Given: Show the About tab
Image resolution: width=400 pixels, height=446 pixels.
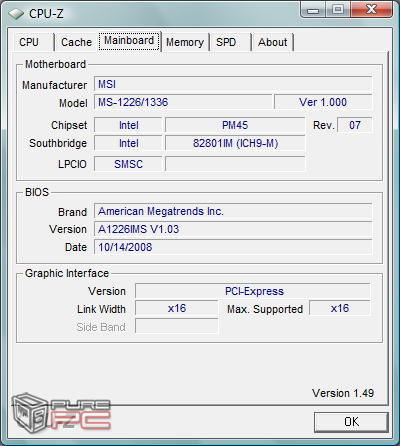Looking at the screenshot, I should (x=273, y=42).
